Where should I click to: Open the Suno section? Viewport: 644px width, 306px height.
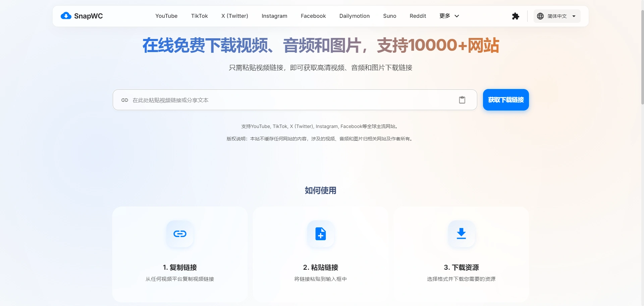(389, 16)
